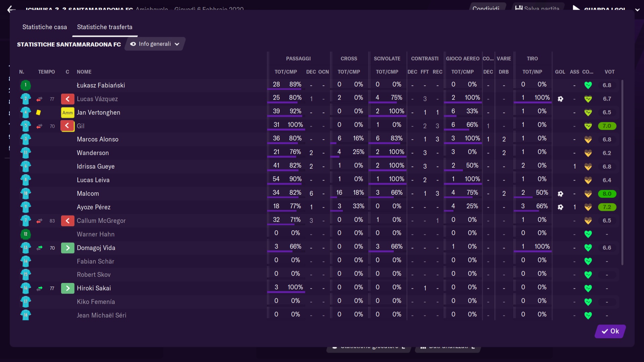Viewport: 644px width, 362px height.
Task: Open the Info generali view dropdown
Action: (155, 44)
